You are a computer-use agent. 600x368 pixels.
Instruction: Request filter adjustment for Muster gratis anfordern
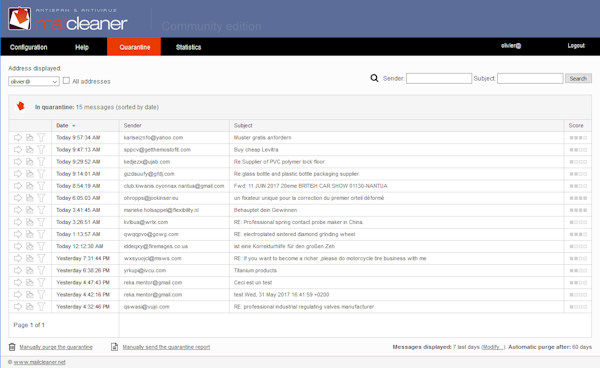point(41,137)
